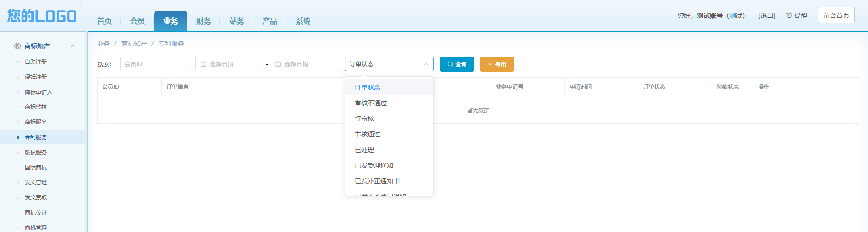Open the 会员 top navigation tab

138,21
